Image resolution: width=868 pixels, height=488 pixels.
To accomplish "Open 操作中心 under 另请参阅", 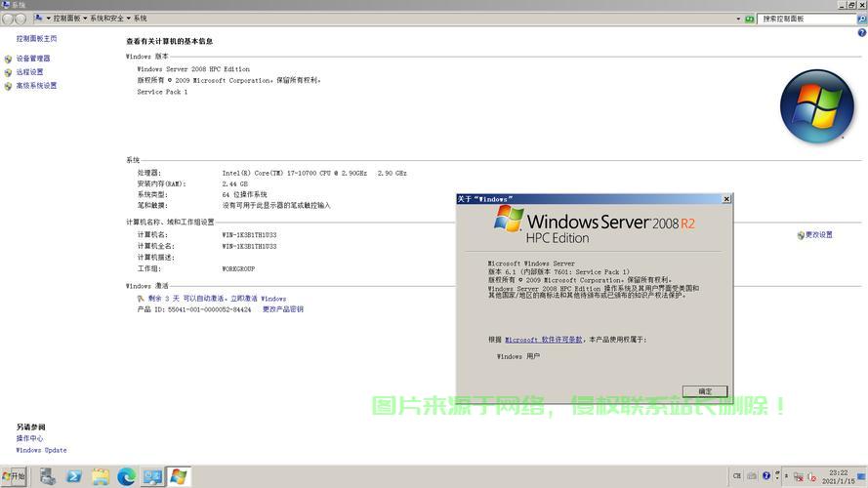I will (29, 439).
